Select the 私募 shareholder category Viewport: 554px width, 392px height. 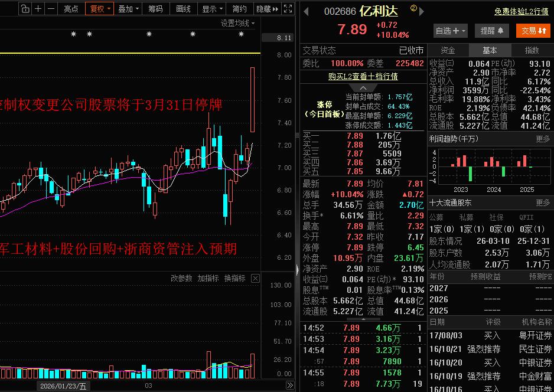467,217
